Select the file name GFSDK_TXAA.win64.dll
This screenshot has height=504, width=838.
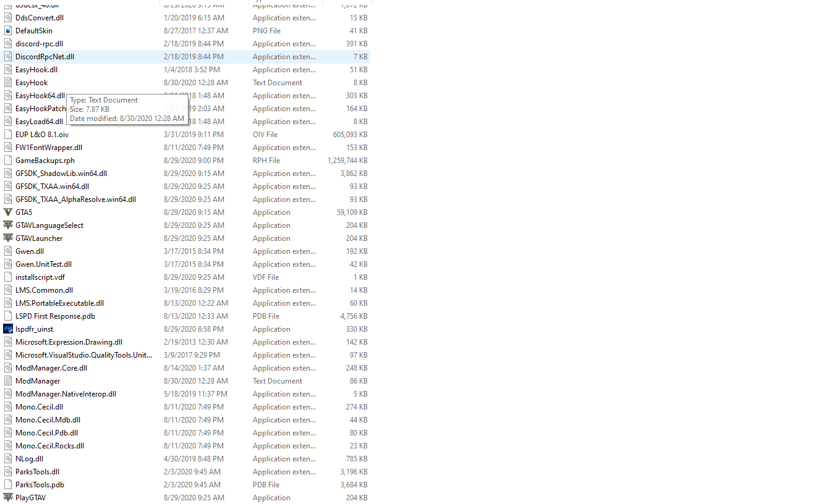point(52,187)
